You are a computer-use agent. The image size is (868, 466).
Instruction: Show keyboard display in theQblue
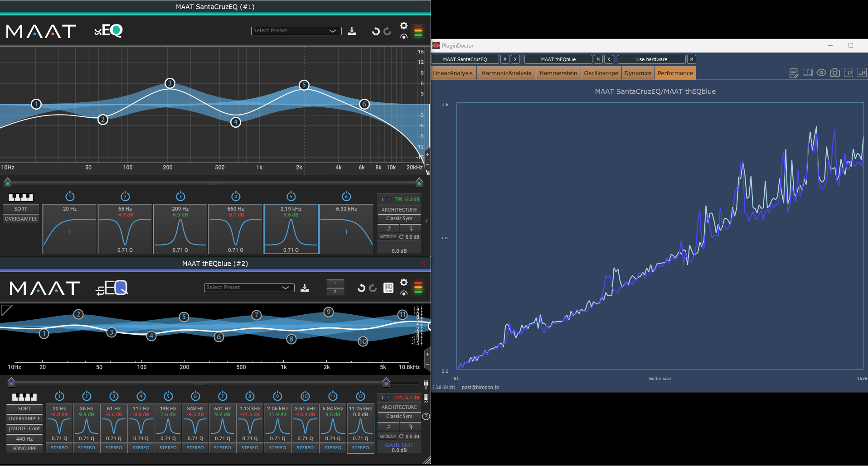pos(24,397)
